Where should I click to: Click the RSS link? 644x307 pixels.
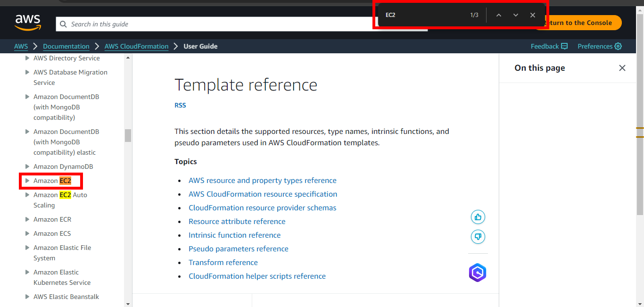click(x=180, y=105)
